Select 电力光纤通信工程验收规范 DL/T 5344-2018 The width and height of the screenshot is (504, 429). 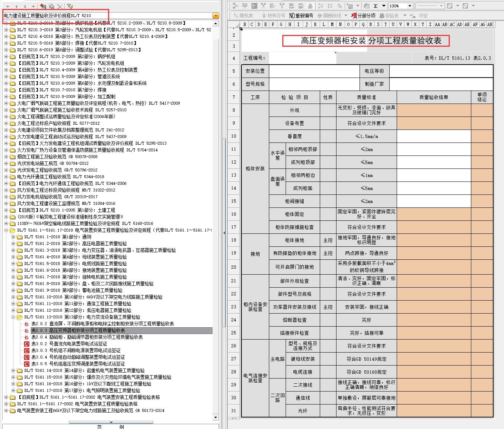coord(61,177)
